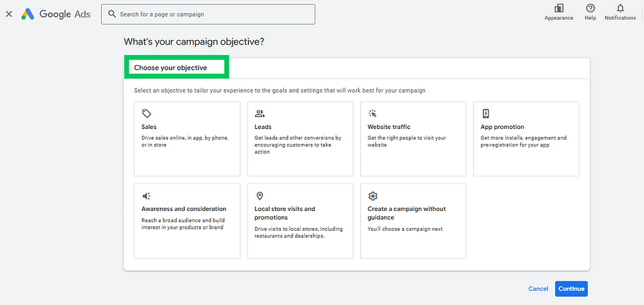644x305 pixels.
Task: Choose the Sales objective card title
Action: [149, 127]
